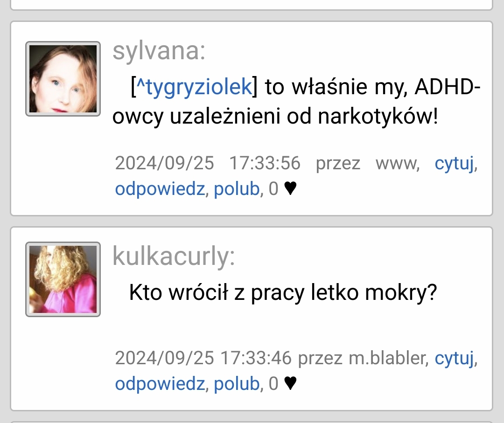Click odpowiedz under sylvana's post
This screenshot has height=423, width=504.
coord(160,188)
